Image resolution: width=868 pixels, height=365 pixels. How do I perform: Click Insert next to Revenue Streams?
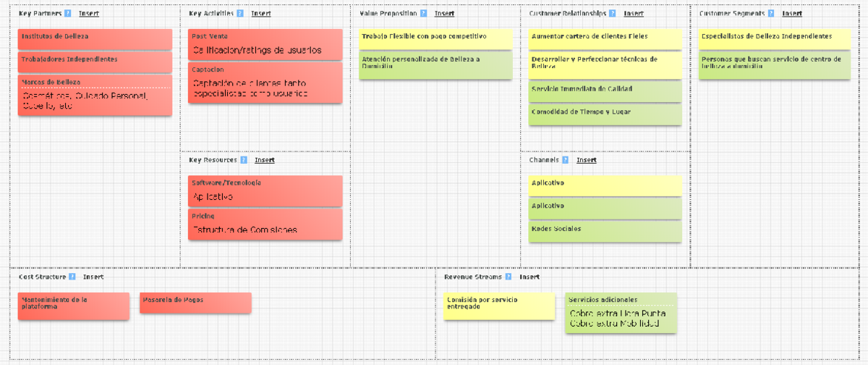pos(529,277)
